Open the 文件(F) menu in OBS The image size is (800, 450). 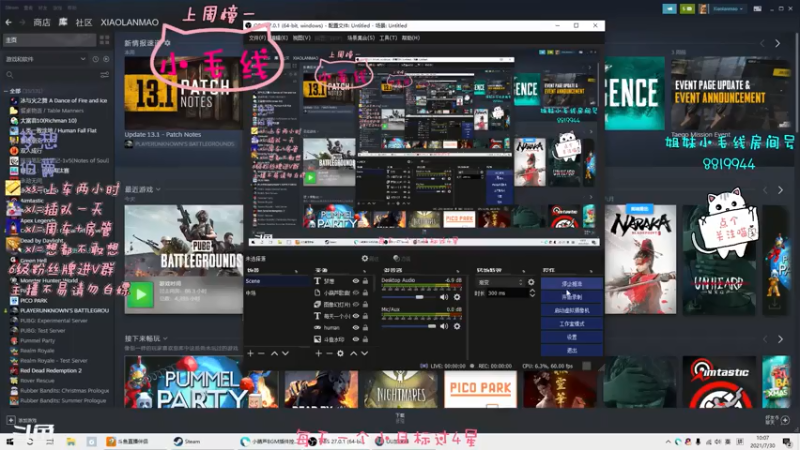click(x=257, y=38)
